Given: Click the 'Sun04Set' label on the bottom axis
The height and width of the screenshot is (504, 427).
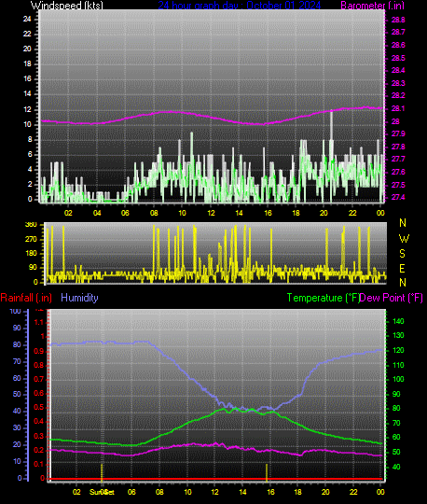Looking at the screenshot, I should click(102, 492).
